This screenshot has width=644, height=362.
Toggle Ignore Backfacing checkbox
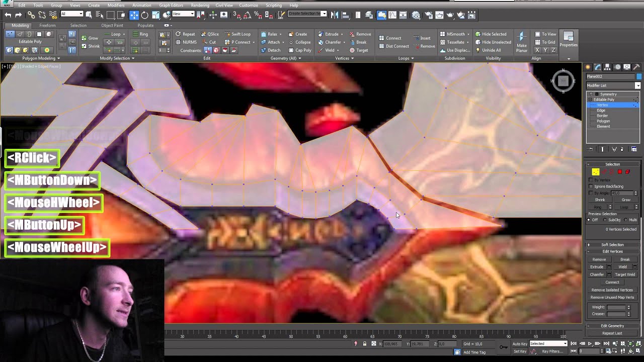(591, 187)
